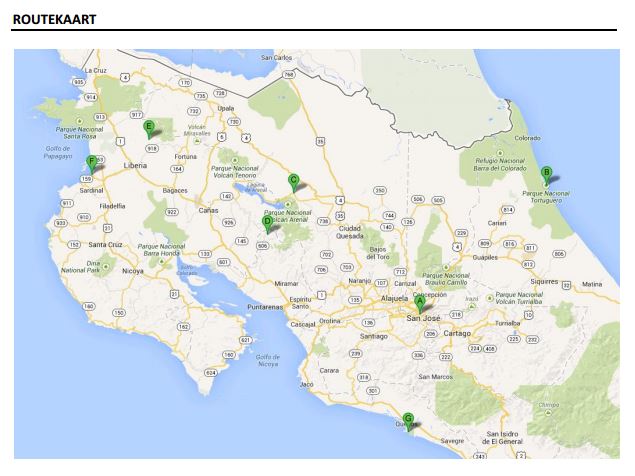Screen dimensions: 635x476
Task: Click route shield 917
Action: point(136,115)
